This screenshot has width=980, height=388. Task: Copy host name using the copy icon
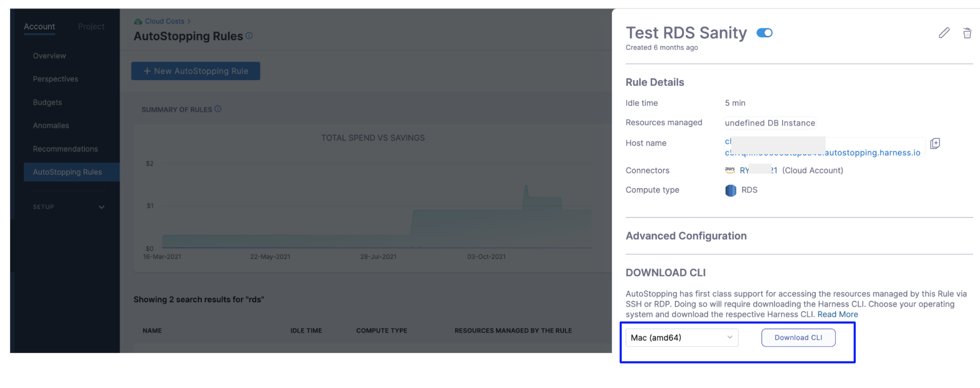pyautogui.click(x=935, y=143)
